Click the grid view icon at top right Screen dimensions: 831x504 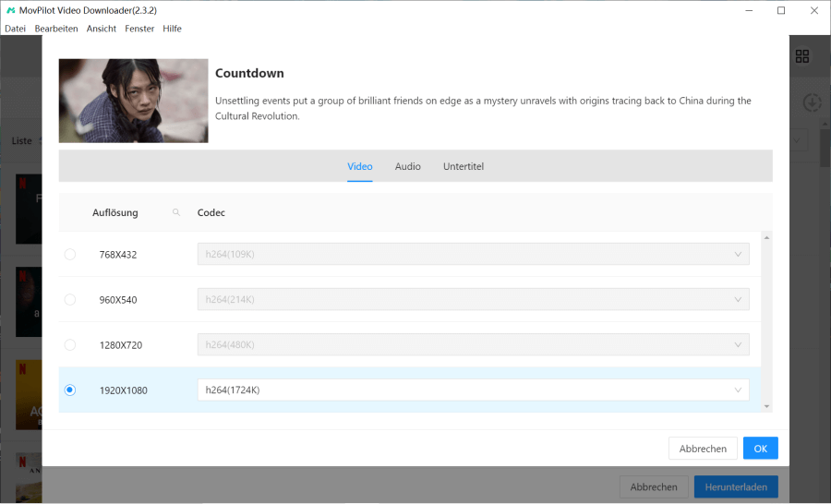[801, 57]
